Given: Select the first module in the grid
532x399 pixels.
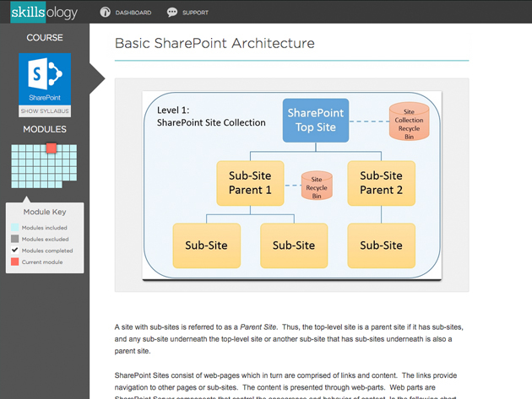Looking at the screenshot, I should (15, 148).
